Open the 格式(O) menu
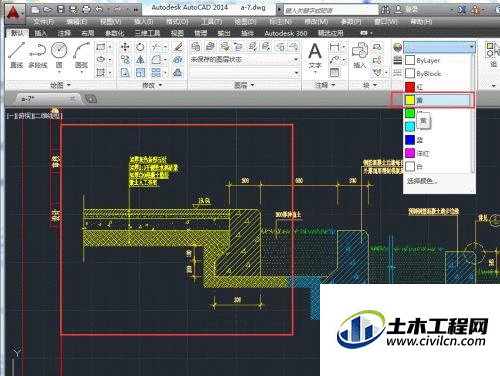This screenshot has height=376, width=500. pyautogui.click(x=178, y=22)
